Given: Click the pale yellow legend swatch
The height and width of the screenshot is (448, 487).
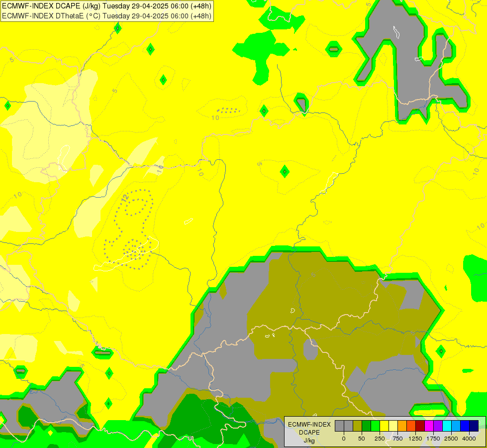Looking at the screenshot, I should click(x=393, y=426).
